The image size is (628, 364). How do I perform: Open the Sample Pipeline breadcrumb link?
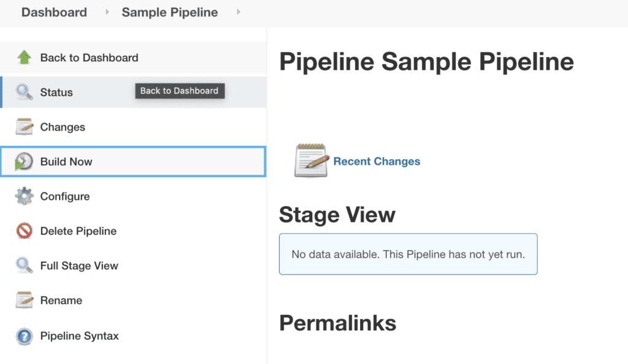(x=170, y=12)
